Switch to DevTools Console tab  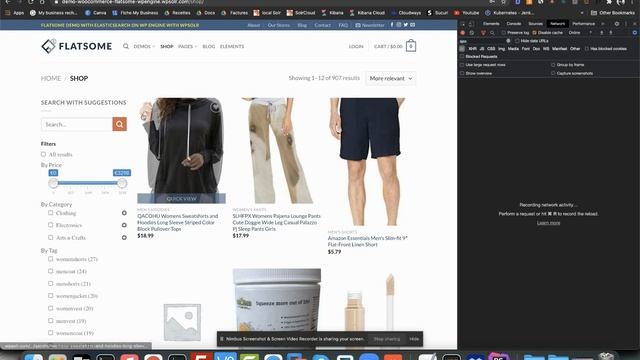pyautogui.click(x=514, y=24)
